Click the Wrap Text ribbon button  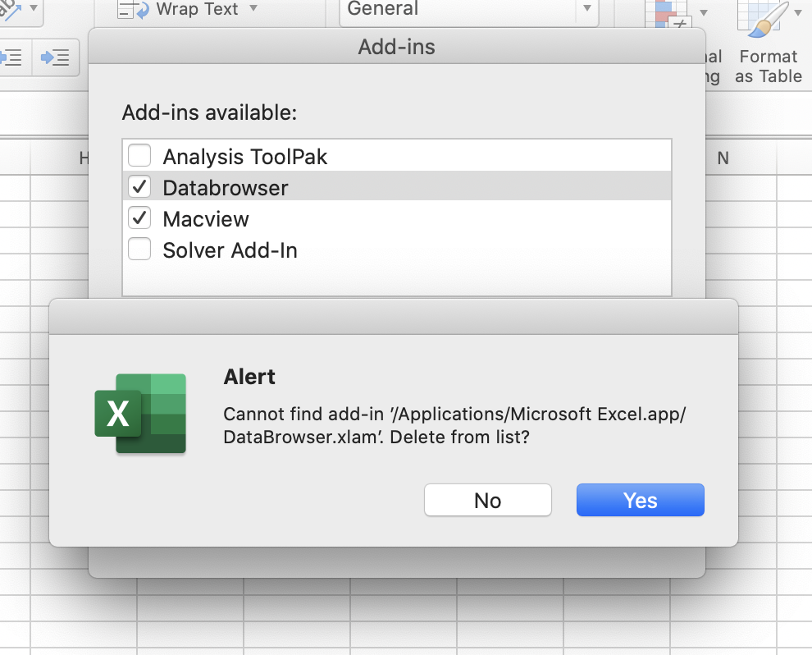(178, 9)
